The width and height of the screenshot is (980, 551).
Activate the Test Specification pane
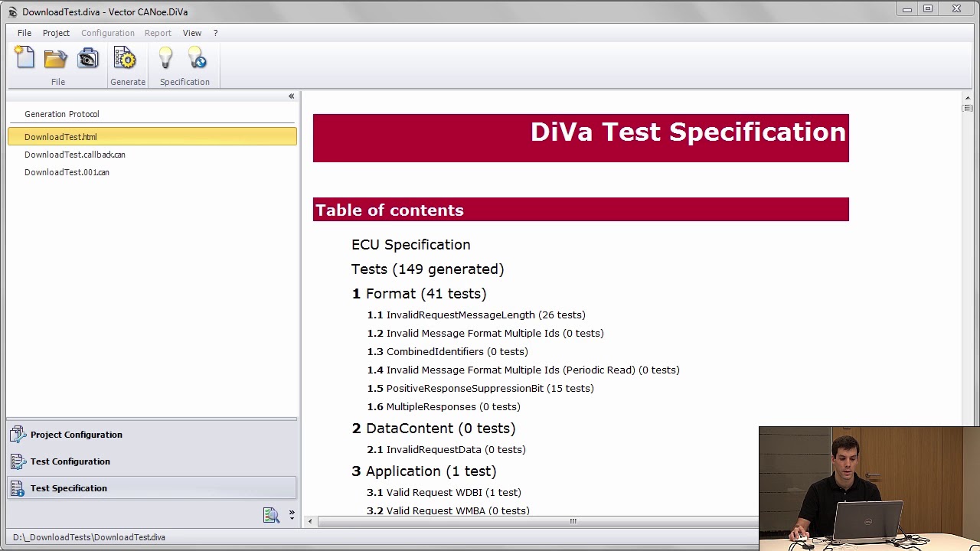tap(68, 487)
